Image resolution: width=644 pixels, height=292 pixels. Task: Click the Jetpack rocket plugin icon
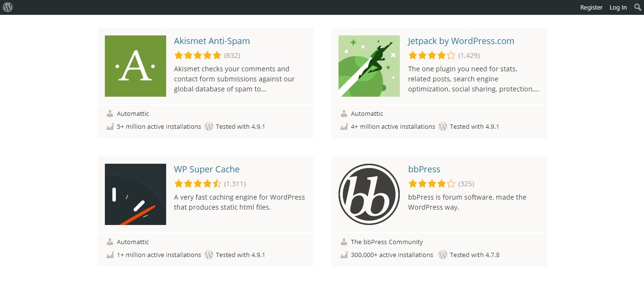(369, 66)
